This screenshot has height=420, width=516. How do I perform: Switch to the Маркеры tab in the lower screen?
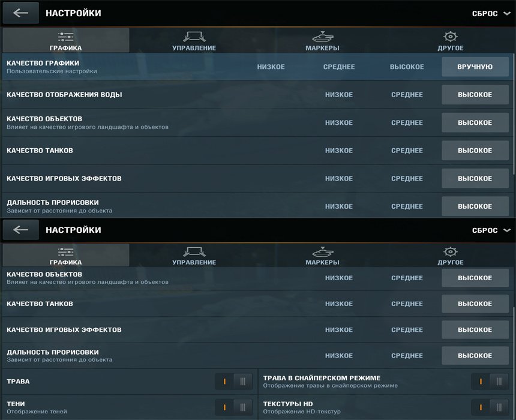323,256
